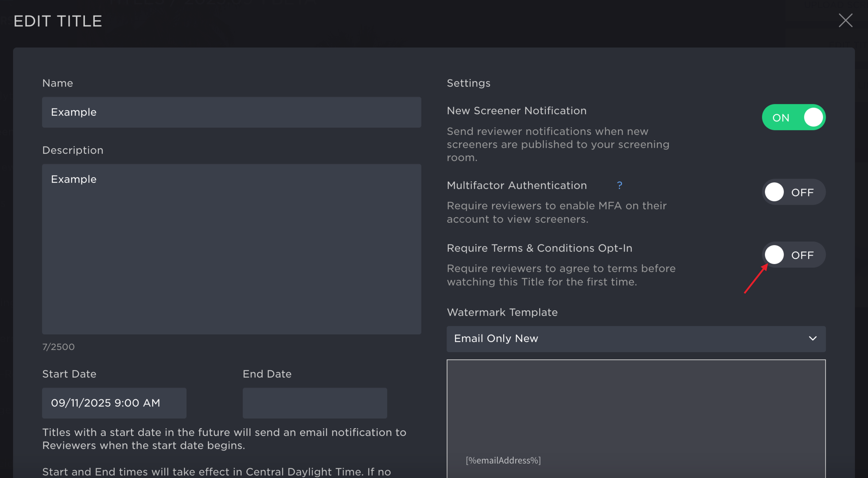Enable Require Terms & Conditions Opt-In toggle
The image size is (868, 478).
coord(794,255)
